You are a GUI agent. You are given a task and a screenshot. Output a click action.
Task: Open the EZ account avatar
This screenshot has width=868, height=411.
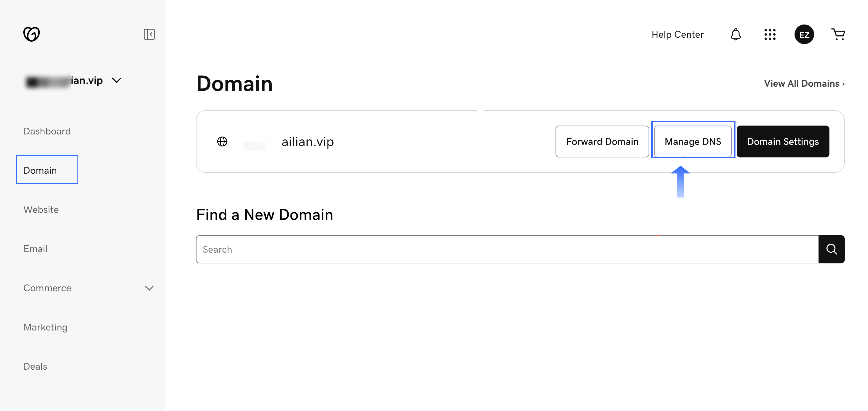pos(804,34)
